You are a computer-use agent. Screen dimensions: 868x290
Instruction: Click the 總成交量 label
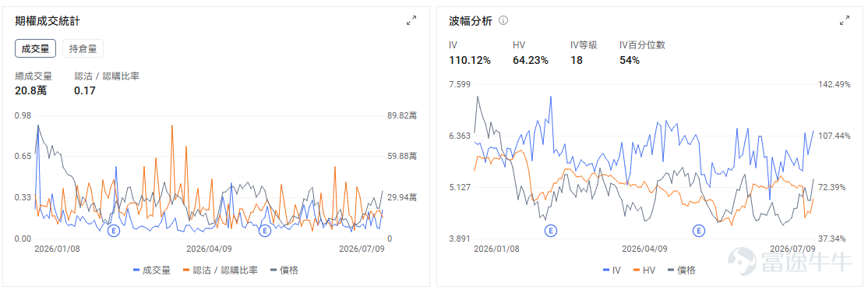(34, 76)
